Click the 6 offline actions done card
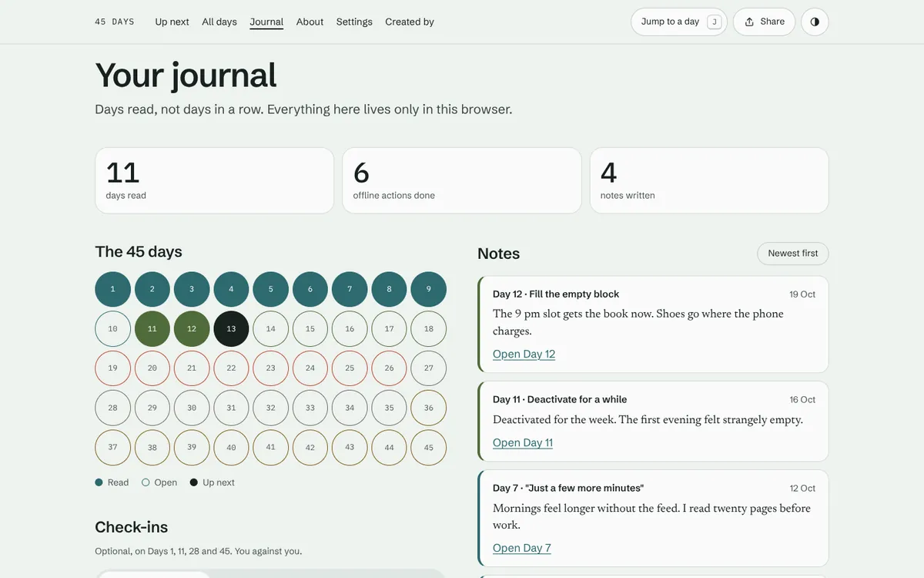This screenshot has height=578, width=924. [462, 180]
